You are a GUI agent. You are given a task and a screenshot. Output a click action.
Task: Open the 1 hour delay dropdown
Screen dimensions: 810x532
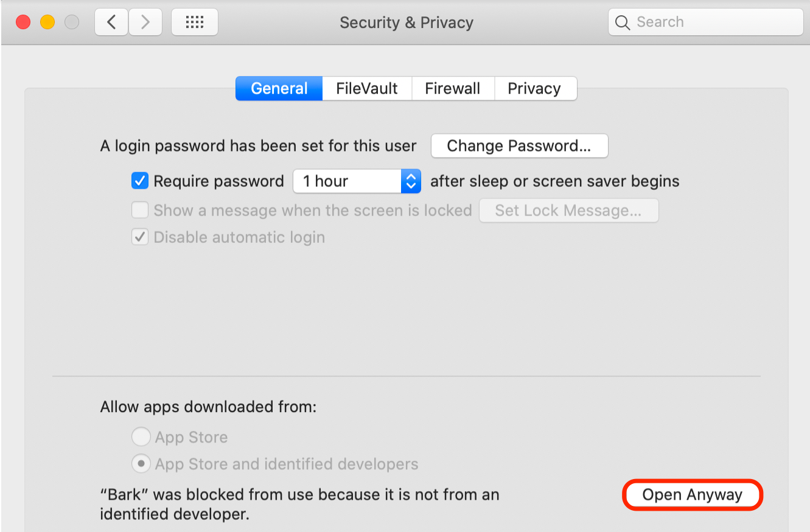(357, 181)
